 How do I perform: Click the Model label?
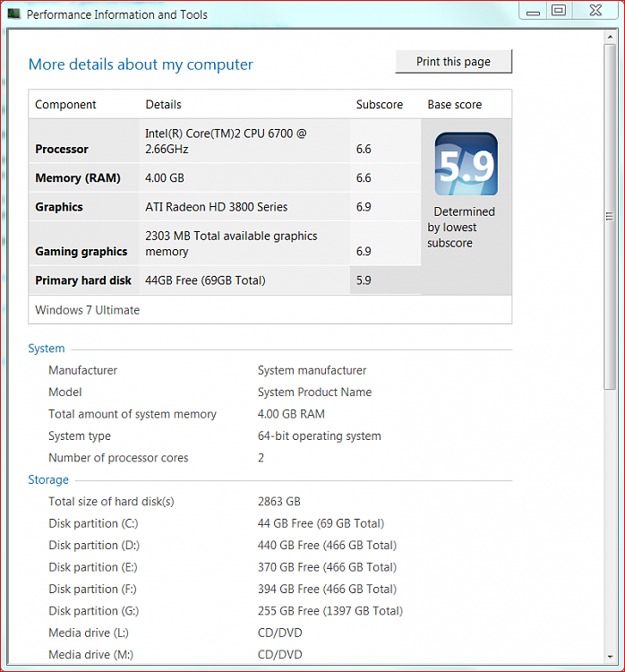coord(65,392)
